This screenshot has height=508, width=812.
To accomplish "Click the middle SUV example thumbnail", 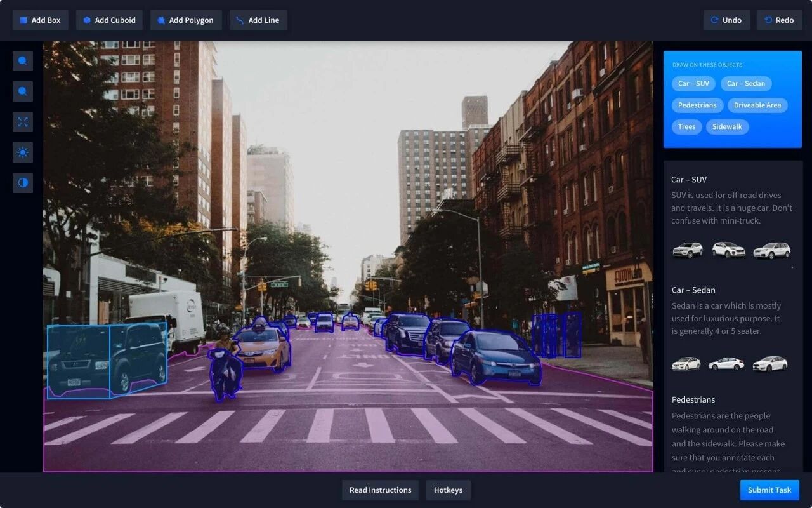I will [729, 250].
